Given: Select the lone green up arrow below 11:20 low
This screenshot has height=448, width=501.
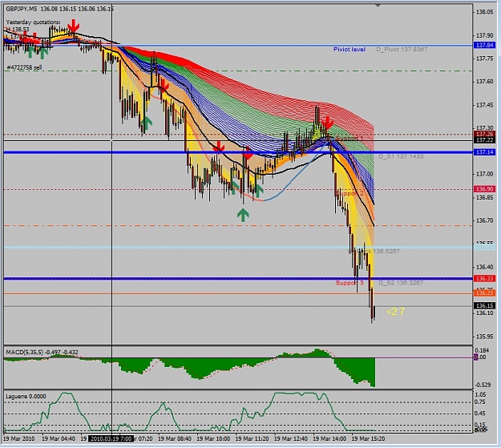Looking at the screenshot, I should point(243,215).
